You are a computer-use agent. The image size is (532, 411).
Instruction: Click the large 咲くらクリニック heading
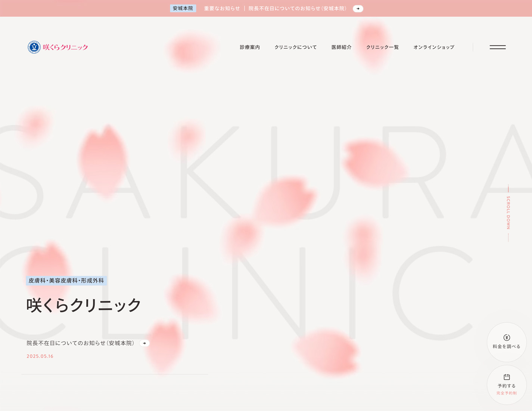(x=84, y=305)
